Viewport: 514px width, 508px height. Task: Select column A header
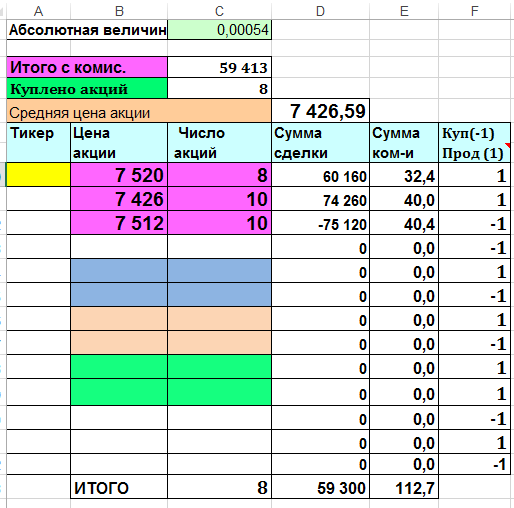tap(38, 11)
